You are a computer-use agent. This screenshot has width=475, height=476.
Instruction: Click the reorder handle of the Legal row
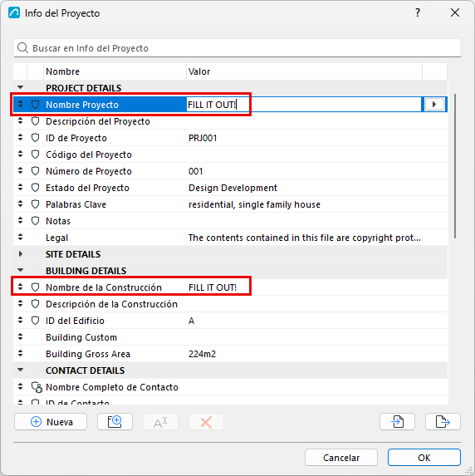(20, 237)
